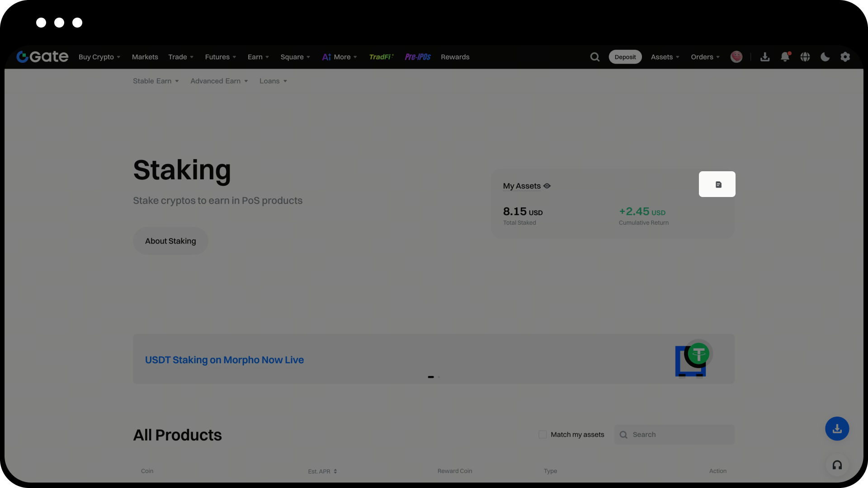This screenshot has height=488, width=868.
Task: Open staking records document icon
Action: point(717,184)
